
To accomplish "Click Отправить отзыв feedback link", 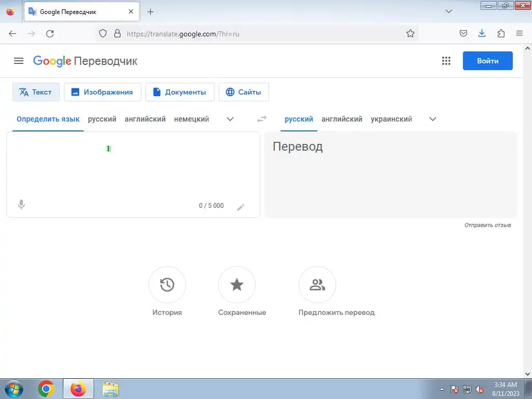I will click(x=487, y=225).
